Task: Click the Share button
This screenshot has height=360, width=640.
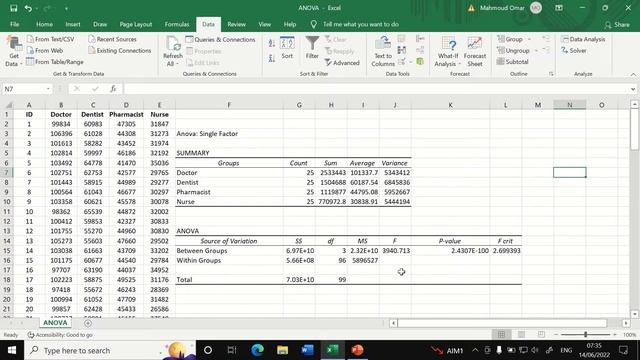Action: (617, 25)
